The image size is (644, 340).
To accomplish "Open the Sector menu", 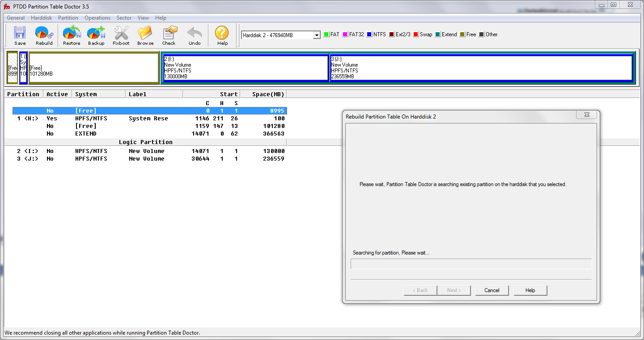I will point(124,18).
